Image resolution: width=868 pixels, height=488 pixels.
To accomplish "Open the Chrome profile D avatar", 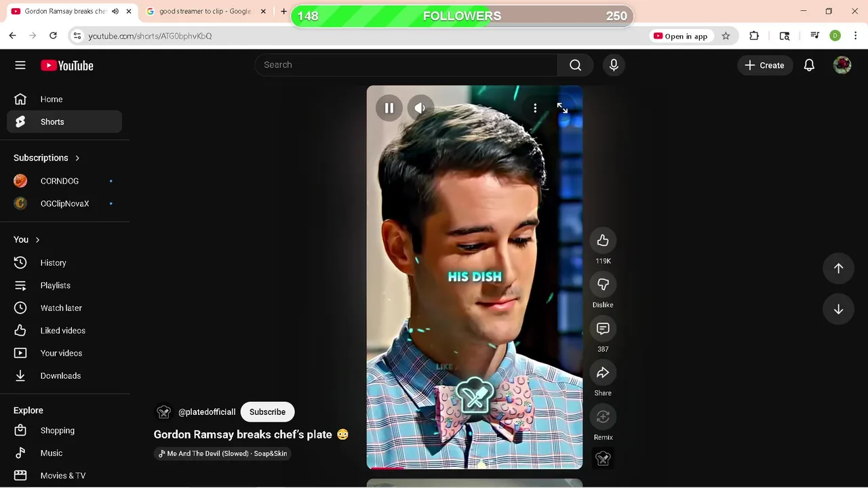I will [x=835, y=36].
